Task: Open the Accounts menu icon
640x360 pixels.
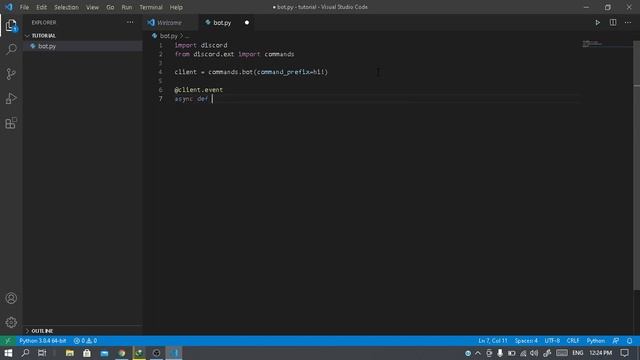Action: coord(11,298)
